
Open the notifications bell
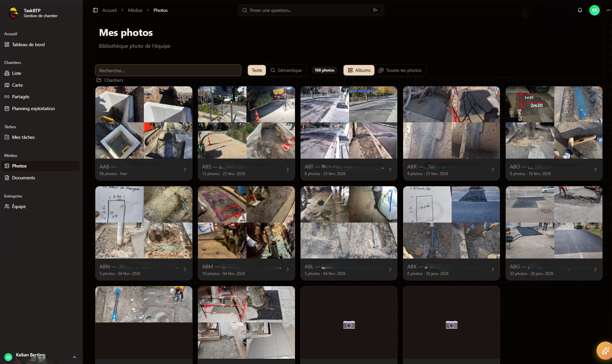coord(580,10)
